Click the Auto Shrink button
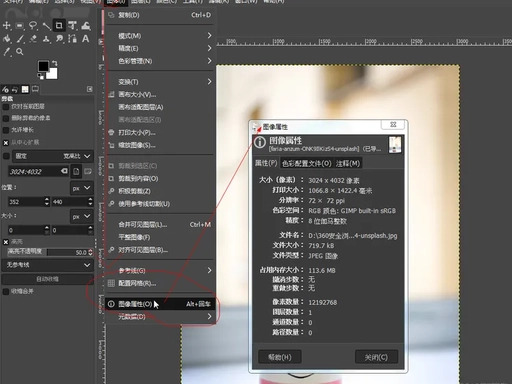This screenshot has width=512, height=384. 47,279
